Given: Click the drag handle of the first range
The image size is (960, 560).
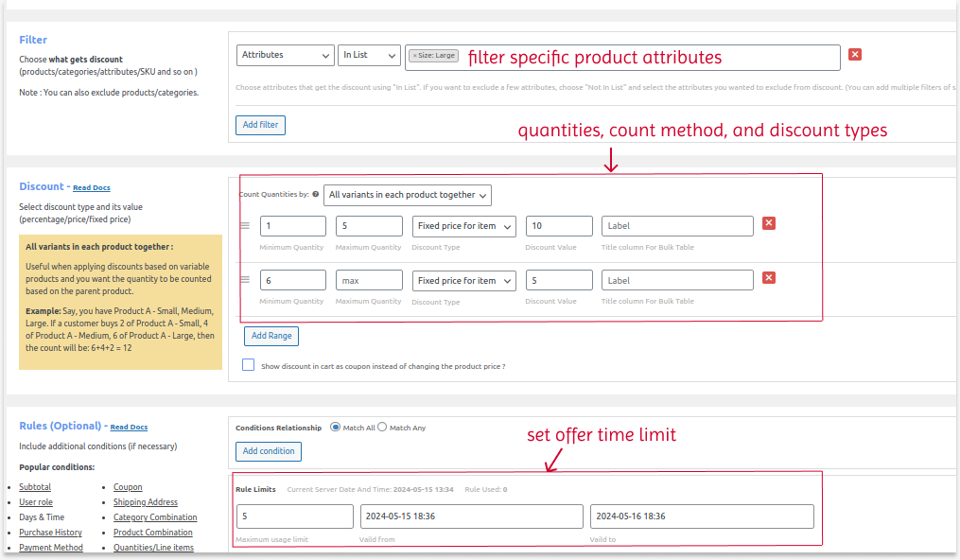Looking at the screenshot, I should point(244,225).
